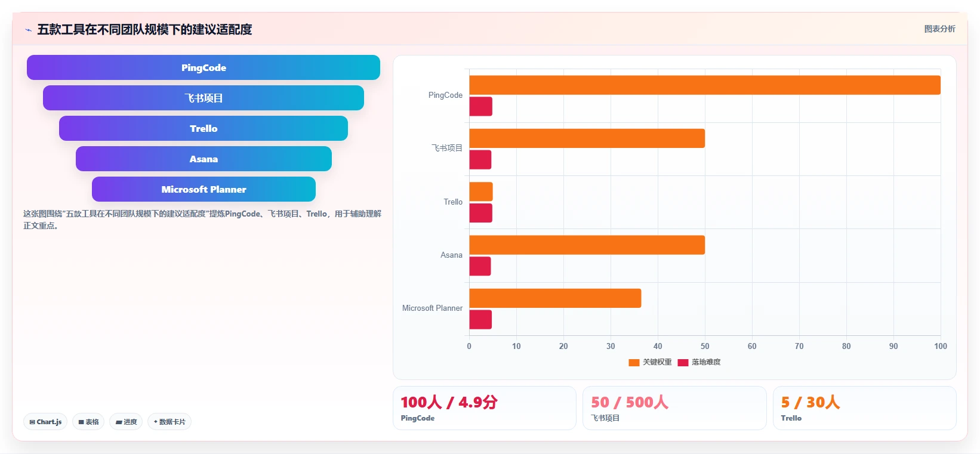Click Asana red bar in chart

tap(480, 266)
